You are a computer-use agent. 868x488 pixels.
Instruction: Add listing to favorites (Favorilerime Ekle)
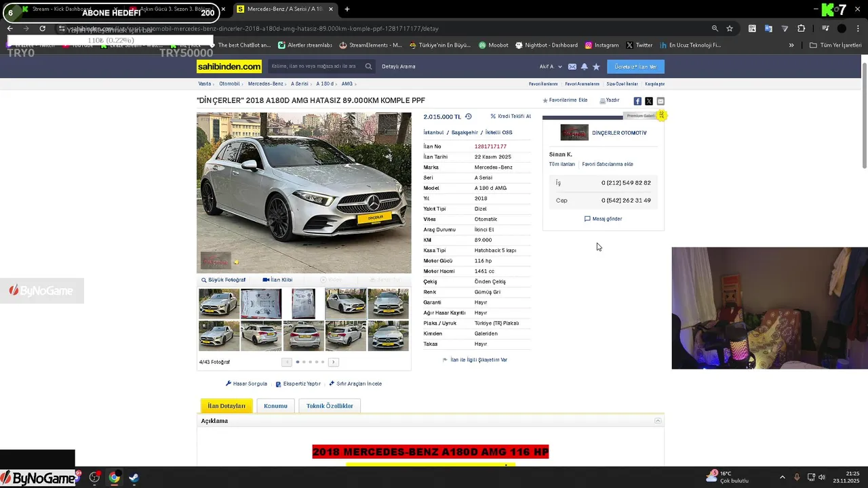565,100
